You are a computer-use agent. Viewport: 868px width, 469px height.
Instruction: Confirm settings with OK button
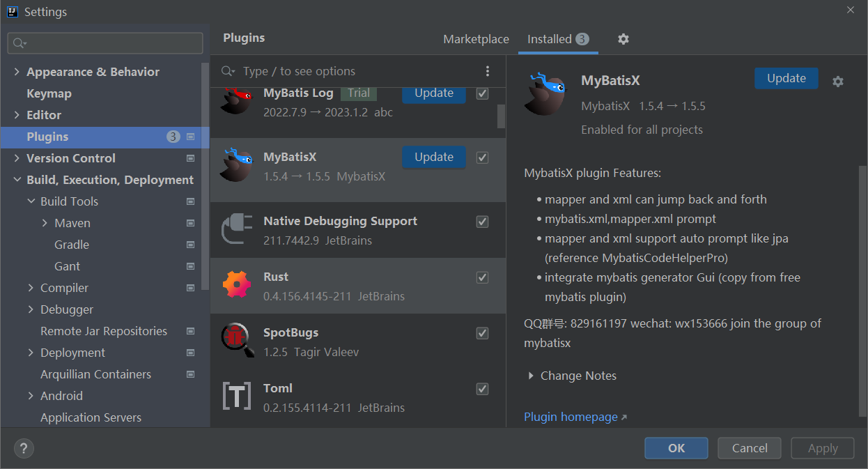[676, 448]
